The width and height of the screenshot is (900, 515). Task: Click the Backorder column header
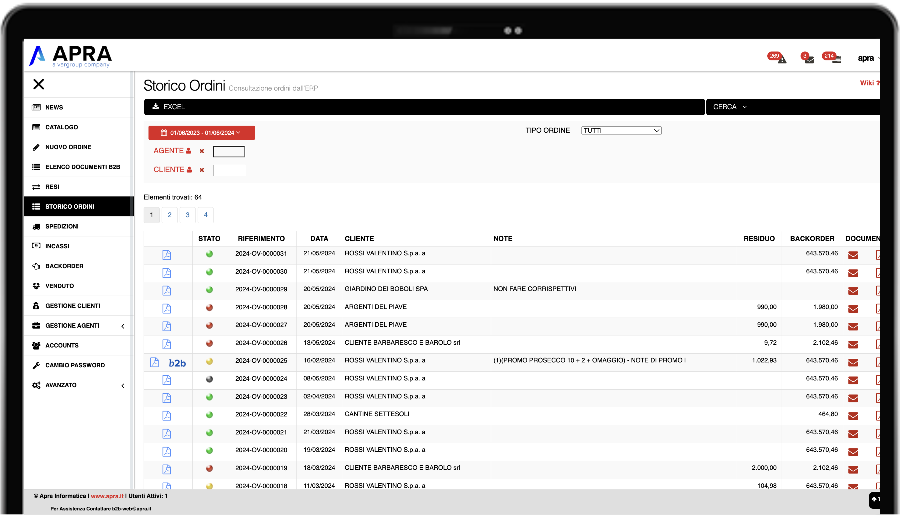point(812,238)
